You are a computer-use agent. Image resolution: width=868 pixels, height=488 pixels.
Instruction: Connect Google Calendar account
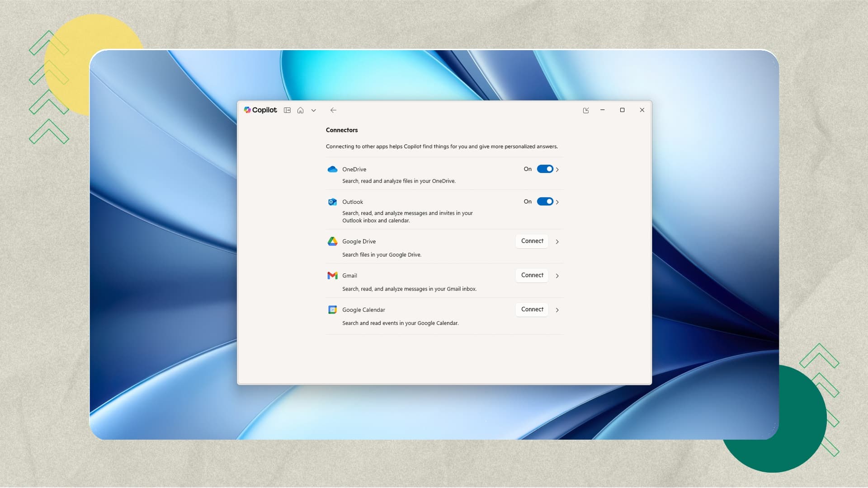pos(532,310)
